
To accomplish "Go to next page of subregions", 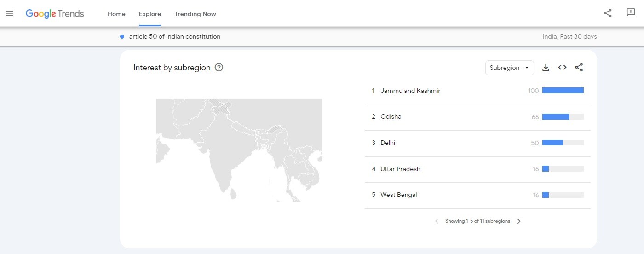I will pyautogui.click(x=519, y=221).
